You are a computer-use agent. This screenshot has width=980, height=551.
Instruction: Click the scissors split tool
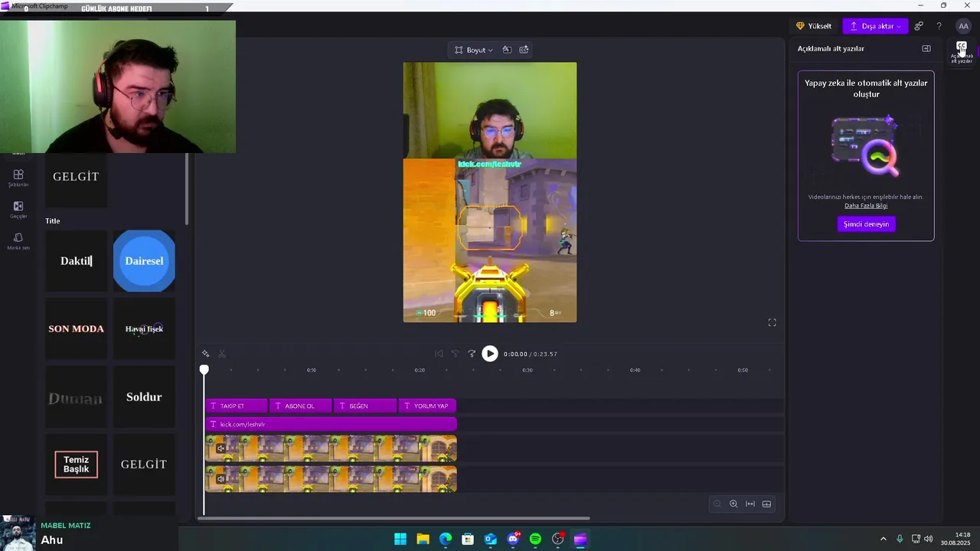(222, 354)
